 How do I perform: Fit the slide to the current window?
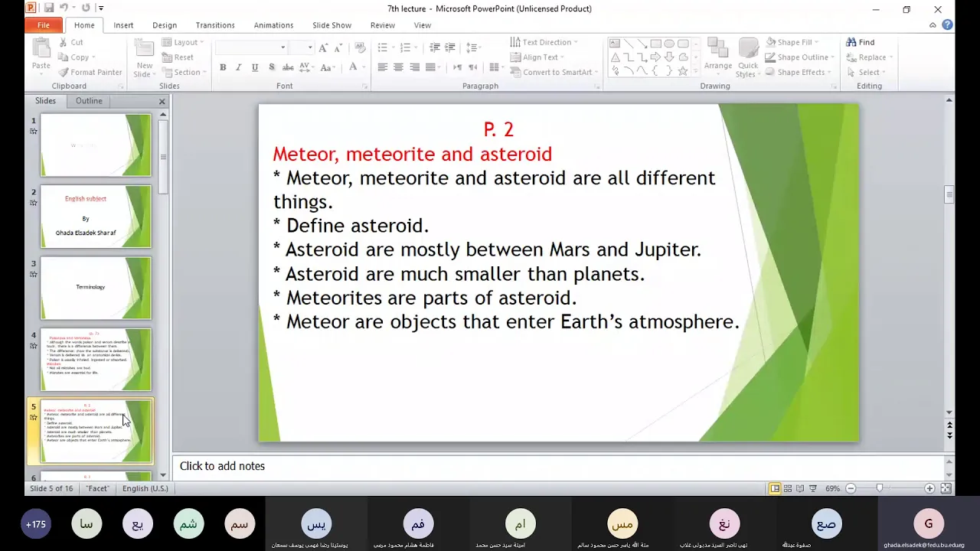coord(946,488)
